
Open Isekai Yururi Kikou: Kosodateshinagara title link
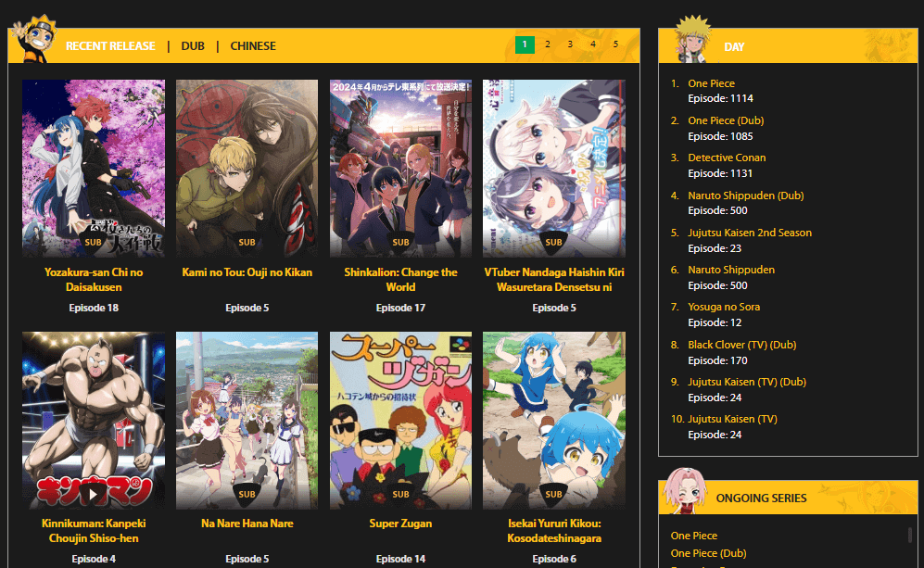[554, 531]
